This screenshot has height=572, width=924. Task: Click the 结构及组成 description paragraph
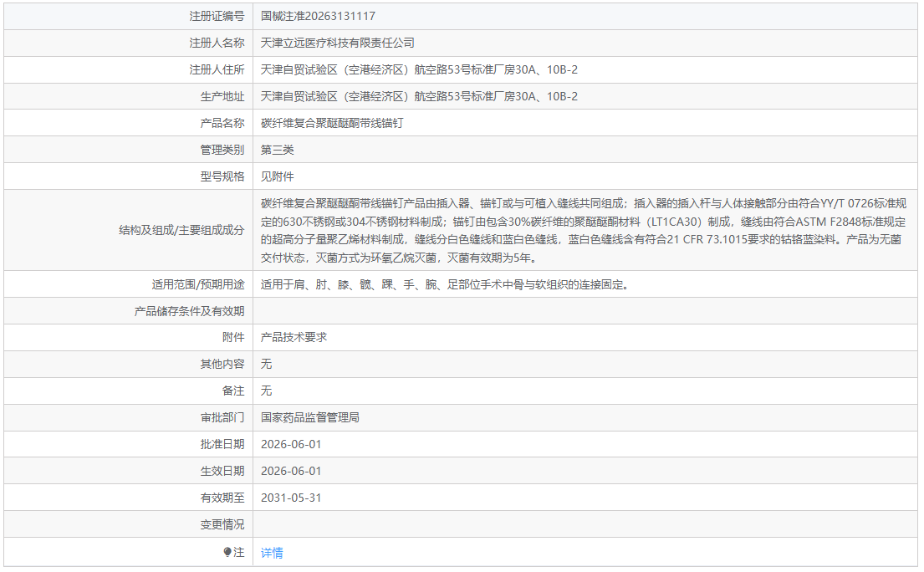point(584,230)
